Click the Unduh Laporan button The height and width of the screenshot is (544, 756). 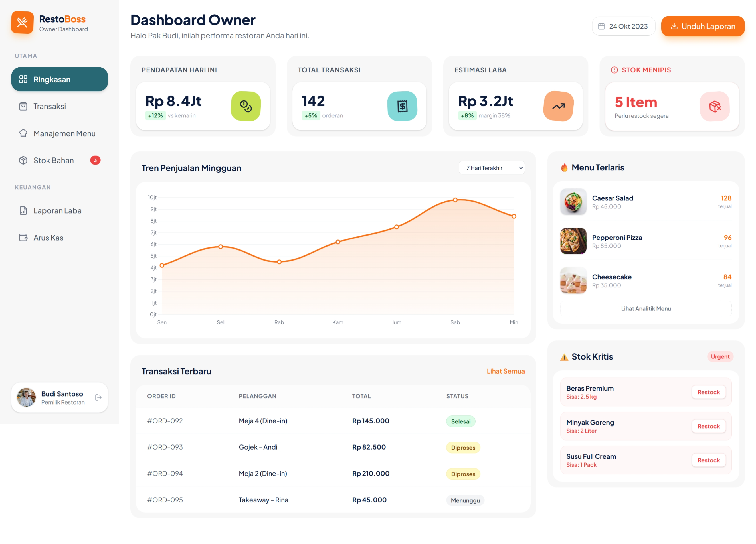tap(703, 26)
